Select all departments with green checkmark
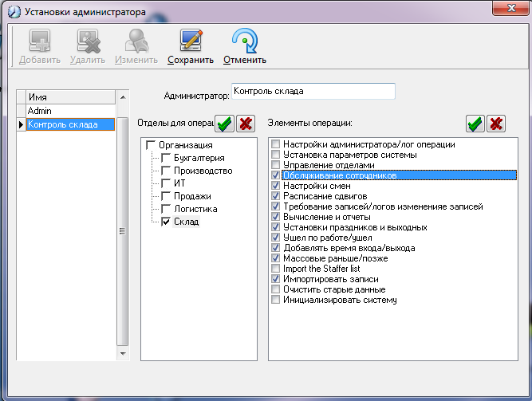Viewport: 532px width, 401px height. click(225, 124)
